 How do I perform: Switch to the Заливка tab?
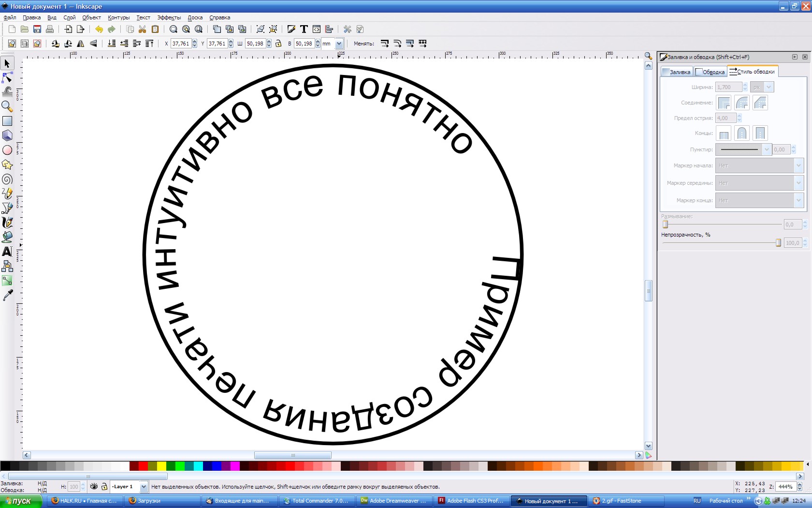(x=677, y=72)
